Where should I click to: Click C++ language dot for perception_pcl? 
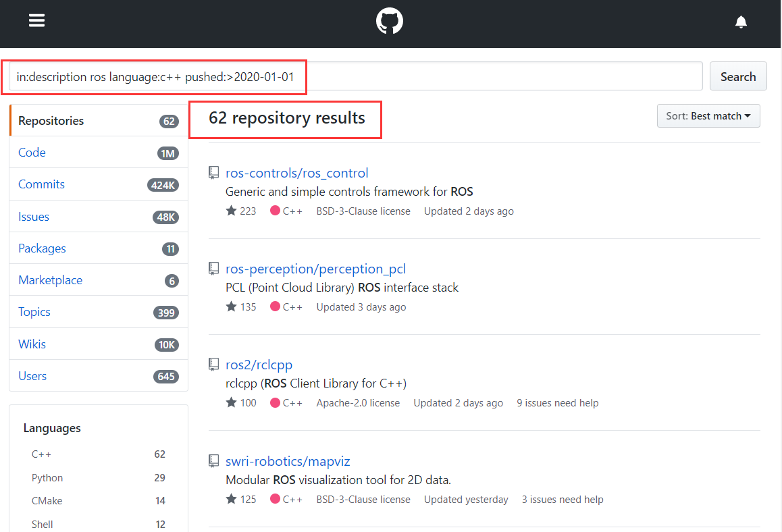[275, 306]
